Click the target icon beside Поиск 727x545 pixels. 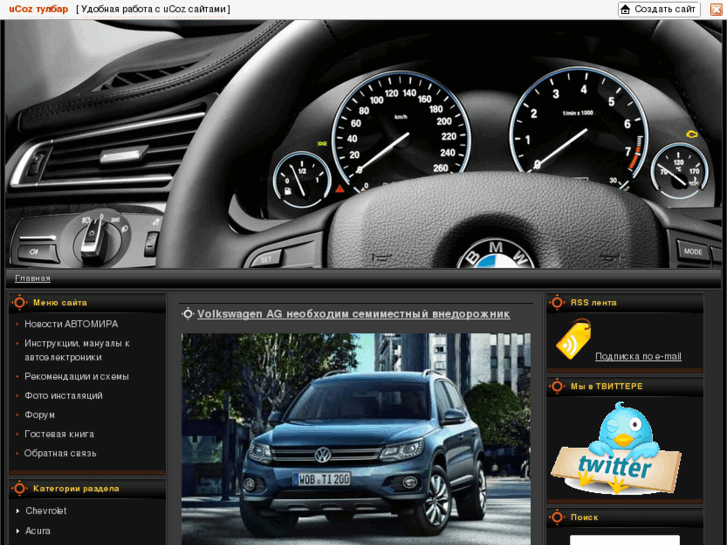coord(557,517)
